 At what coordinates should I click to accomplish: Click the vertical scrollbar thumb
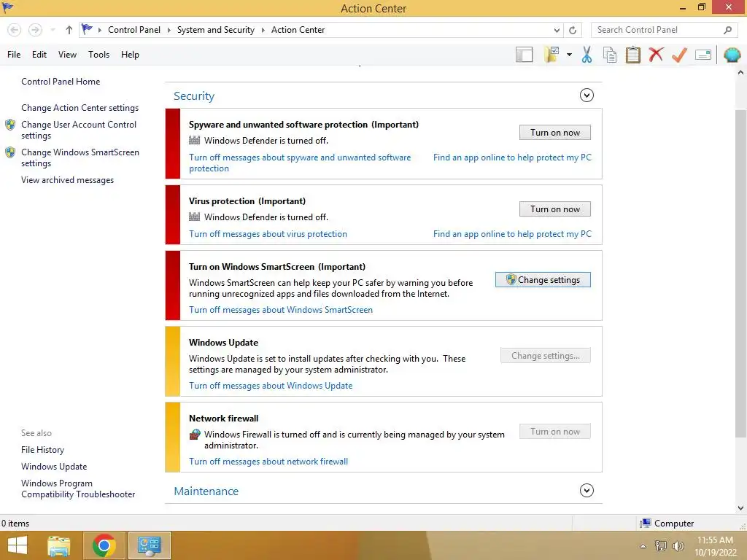(x=740, y=273)
